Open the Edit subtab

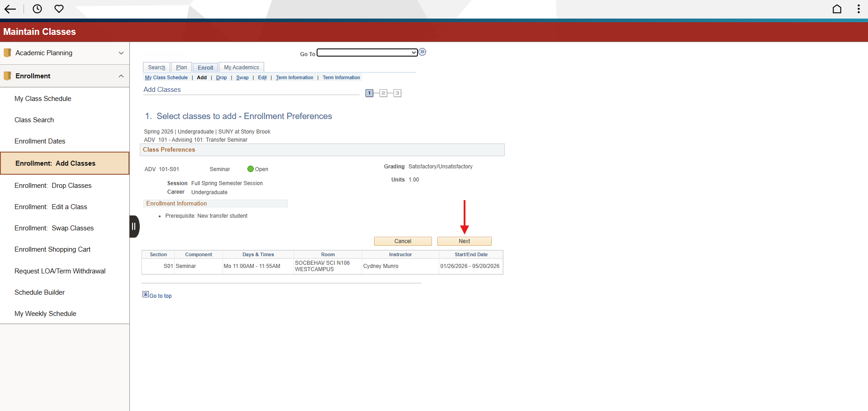pyautogui.click(x=262, y=78)
